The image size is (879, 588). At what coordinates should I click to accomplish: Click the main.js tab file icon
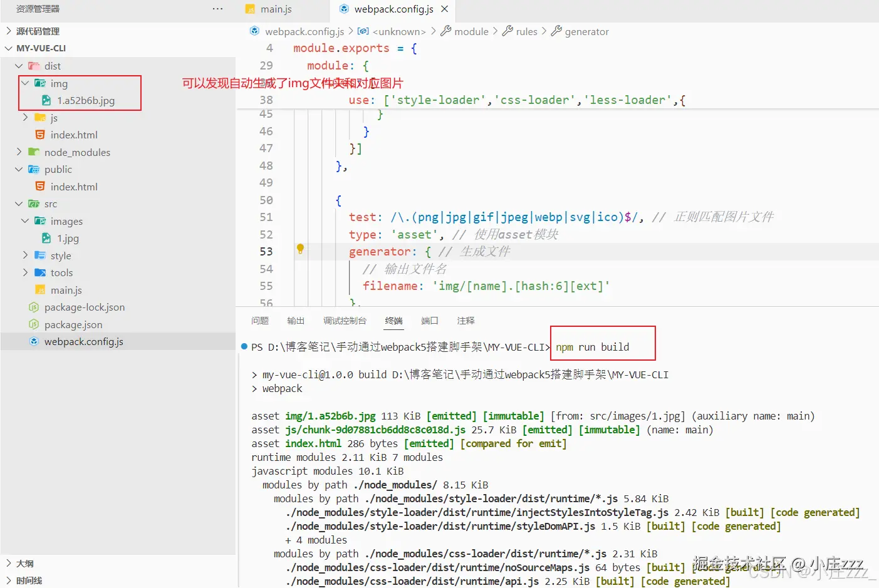[x=251, y=9]
